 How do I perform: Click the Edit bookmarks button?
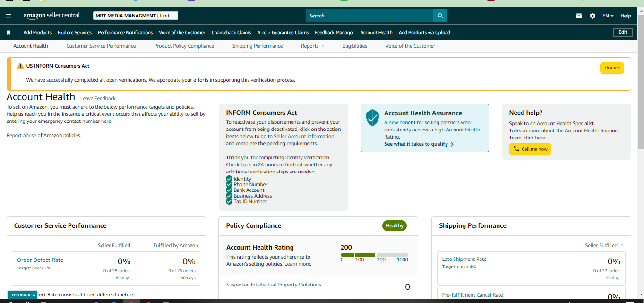pyautogui.click(x=623, y=32)
